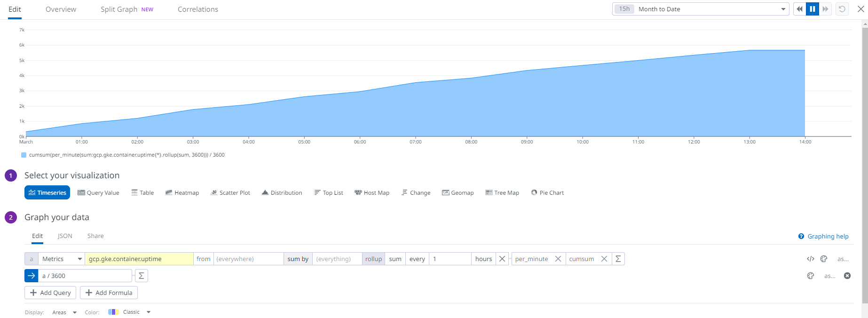The width and height of the screenshot is (868, 318).
Task: Click the query a label toggle
Action: 32,259
